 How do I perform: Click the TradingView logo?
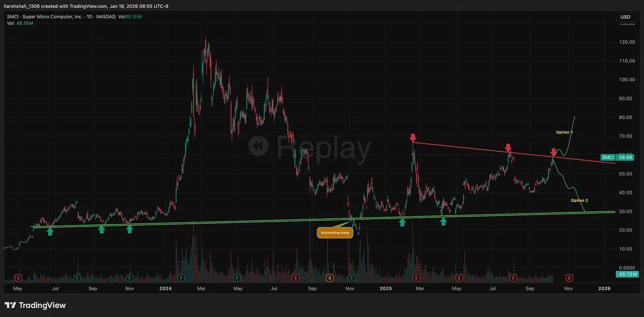click(35, 306)
